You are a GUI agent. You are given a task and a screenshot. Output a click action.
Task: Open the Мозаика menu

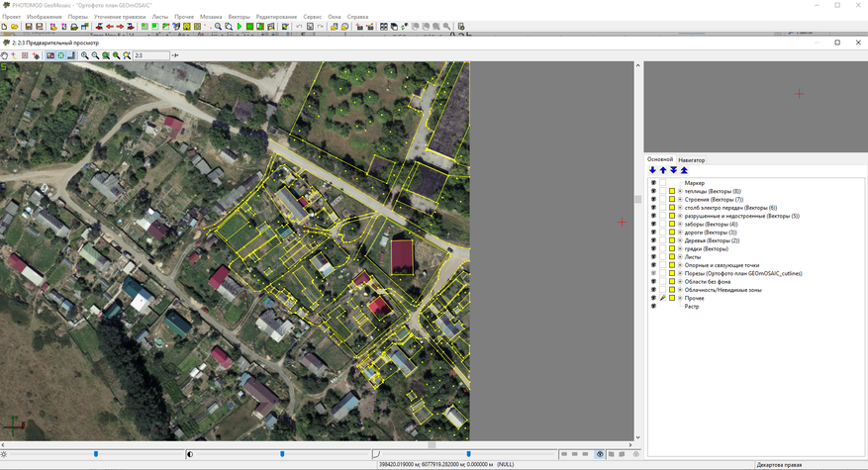click(211, 17)
